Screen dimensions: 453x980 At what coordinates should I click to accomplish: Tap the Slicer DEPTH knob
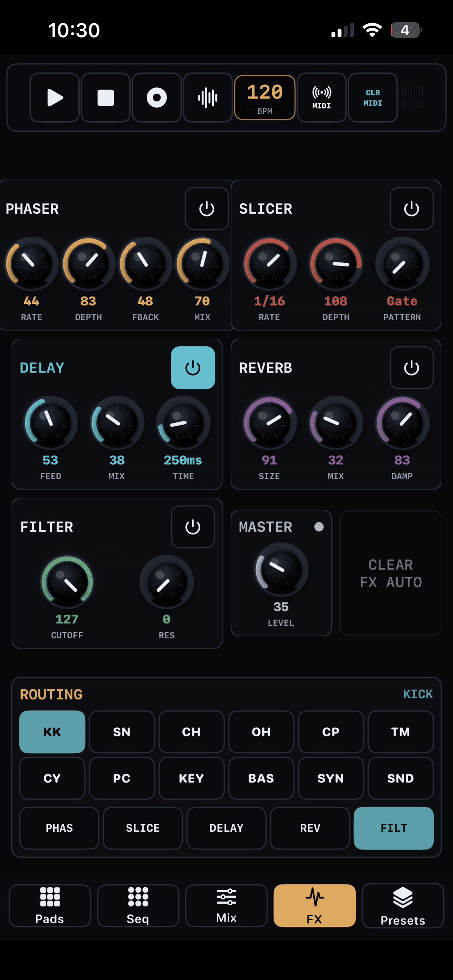click(x=336, y=264)
